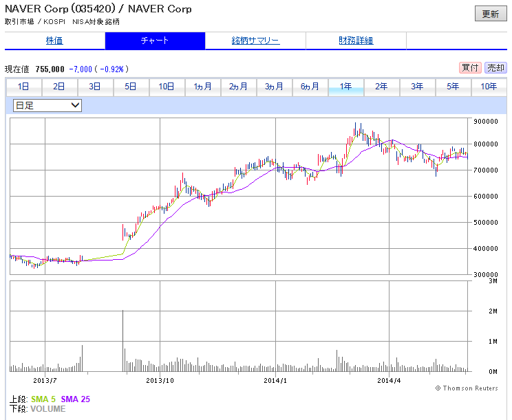
Task: Click the 更新 refresh button
Action: [491, 14]
